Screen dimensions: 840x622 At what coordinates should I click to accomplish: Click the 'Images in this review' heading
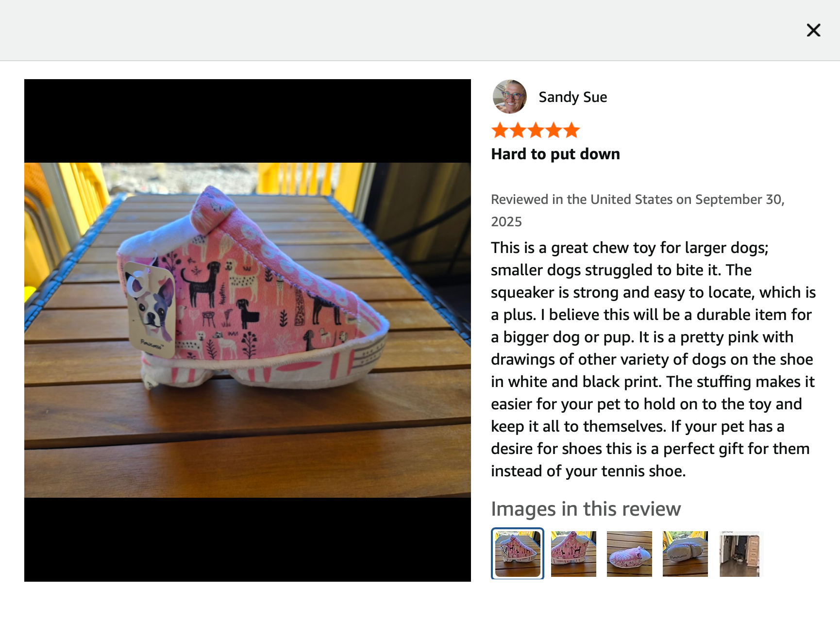point(586,509)
